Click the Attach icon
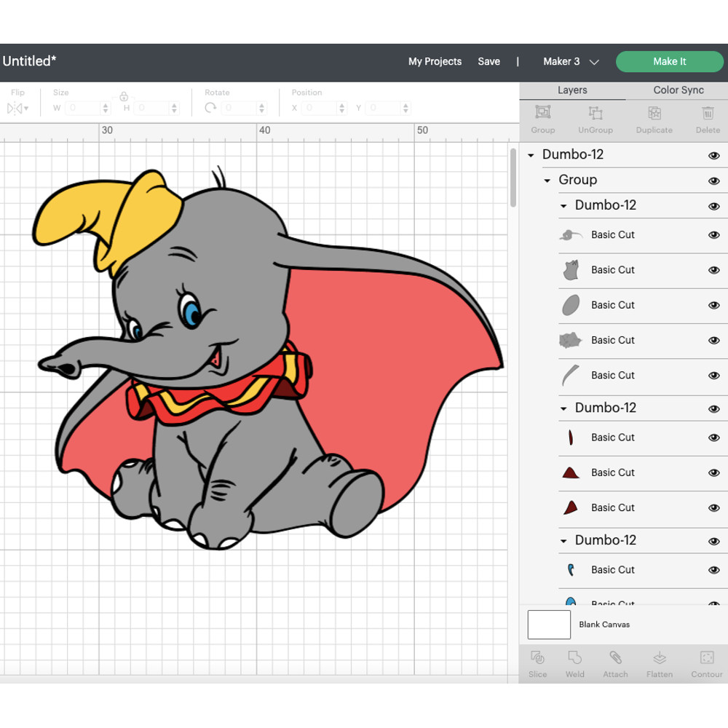728x728 pixels. 615,664
